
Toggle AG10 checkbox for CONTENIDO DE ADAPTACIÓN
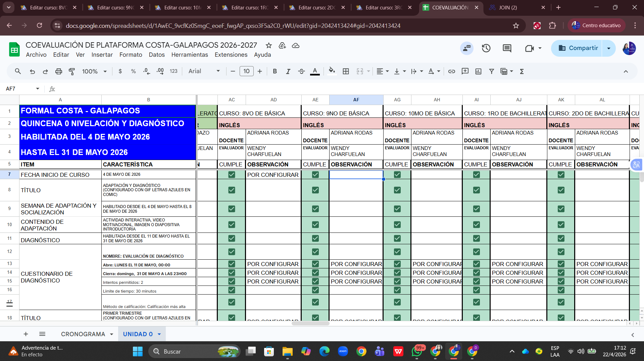397,224
